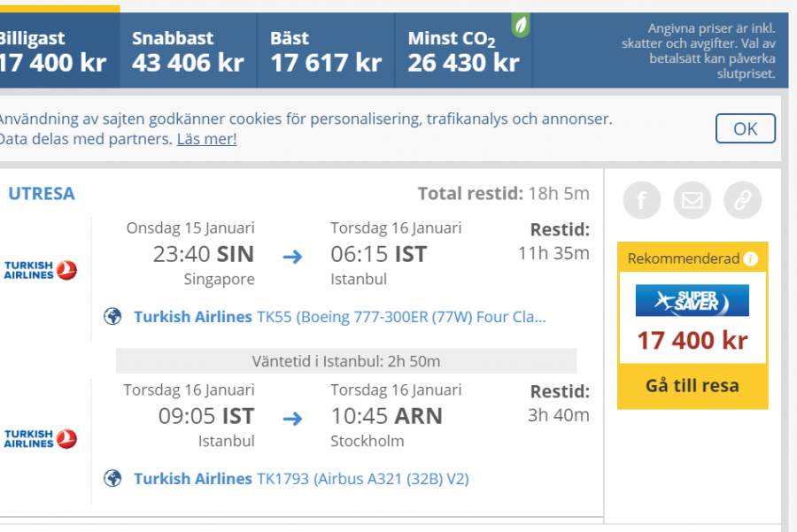This screenshot has width=797, height=532.
Task: Open the Läs mer cookie link
Action: coord(206,139)
